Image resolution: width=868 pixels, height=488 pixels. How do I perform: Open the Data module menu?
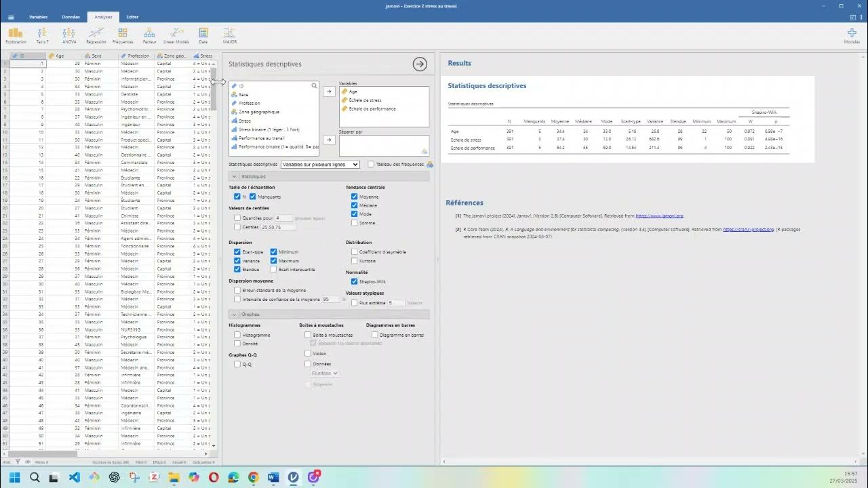[x=203, y=35]
